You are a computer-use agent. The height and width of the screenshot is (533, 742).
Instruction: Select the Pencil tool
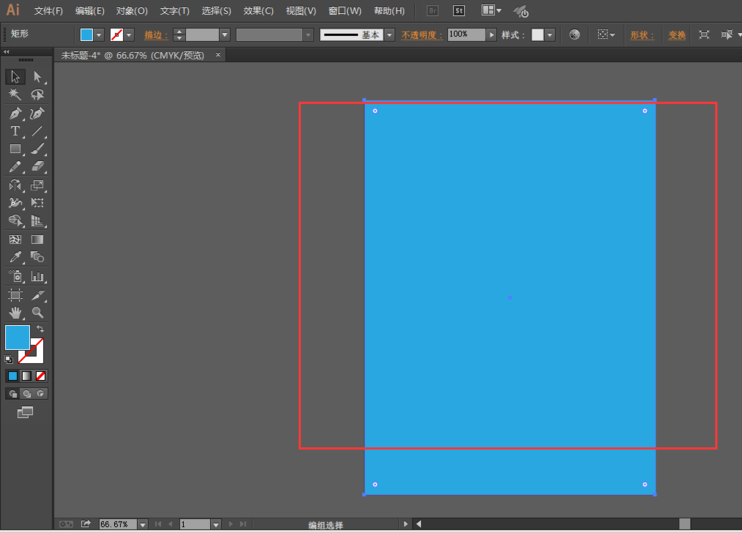point(15,167)
